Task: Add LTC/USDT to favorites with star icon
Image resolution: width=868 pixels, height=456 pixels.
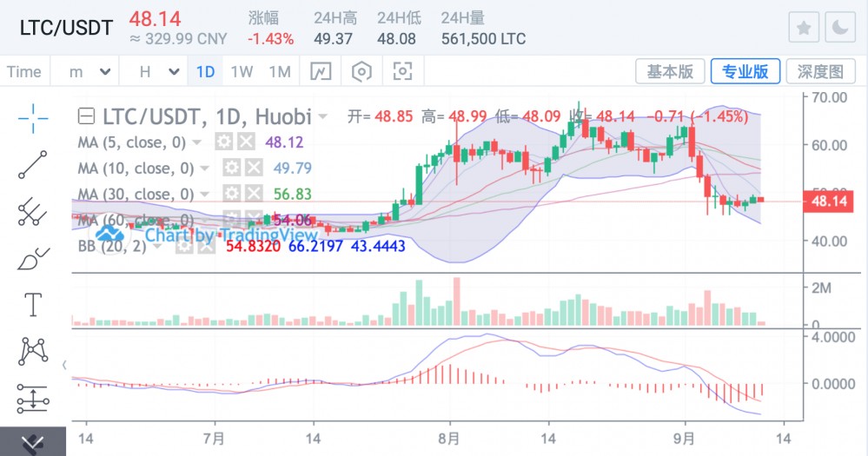Action: point(803,28)
